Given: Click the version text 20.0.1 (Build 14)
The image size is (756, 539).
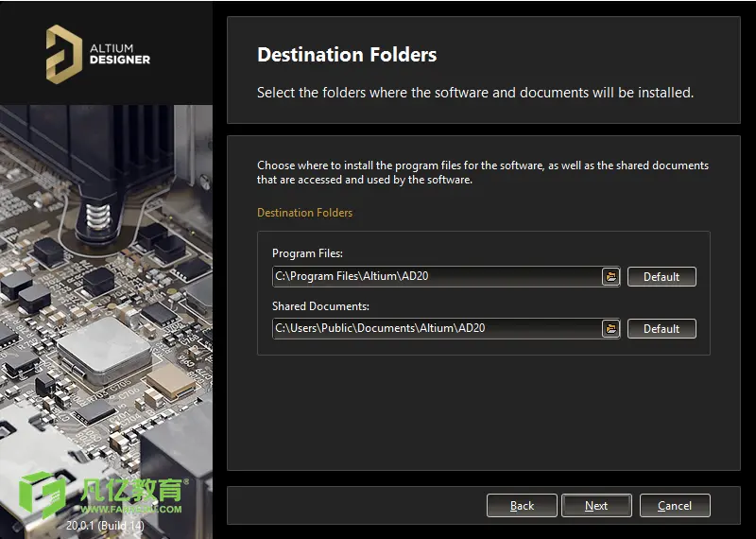Looking at the screenshot, I should pyautogui.click(x=105, y=526).
